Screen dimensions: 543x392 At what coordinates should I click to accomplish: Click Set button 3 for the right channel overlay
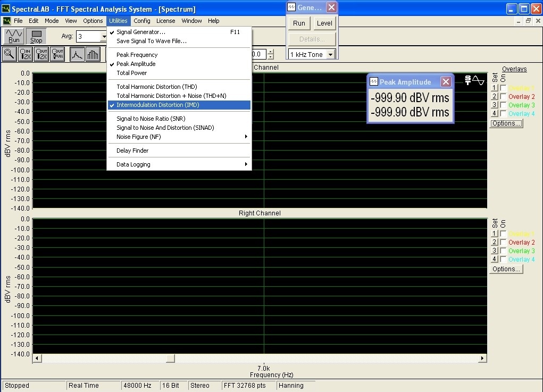pyautogui.click(x=495, y=251)
